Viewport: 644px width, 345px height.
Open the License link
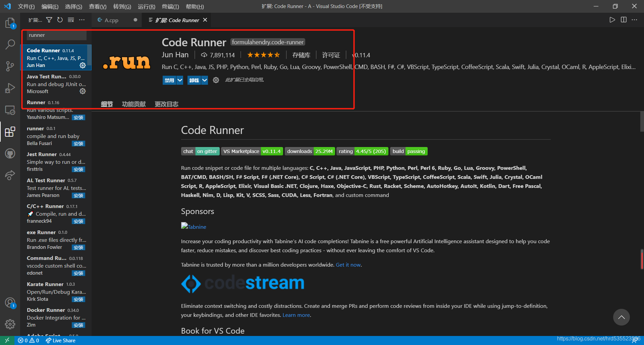pyautogui.click(x=331, y=55)
